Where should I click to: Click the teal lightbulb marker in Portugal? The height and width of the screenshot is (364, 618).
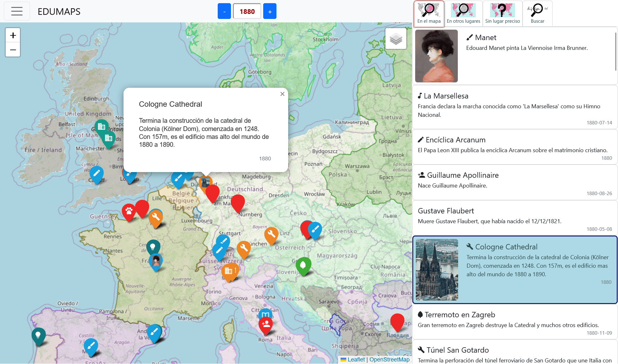point(38,335)
